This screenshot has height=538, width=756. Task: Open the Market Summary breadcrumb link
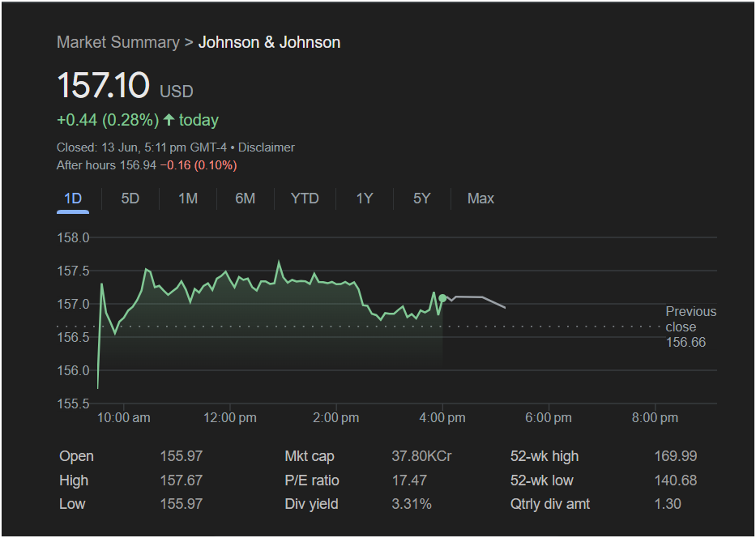118,42
